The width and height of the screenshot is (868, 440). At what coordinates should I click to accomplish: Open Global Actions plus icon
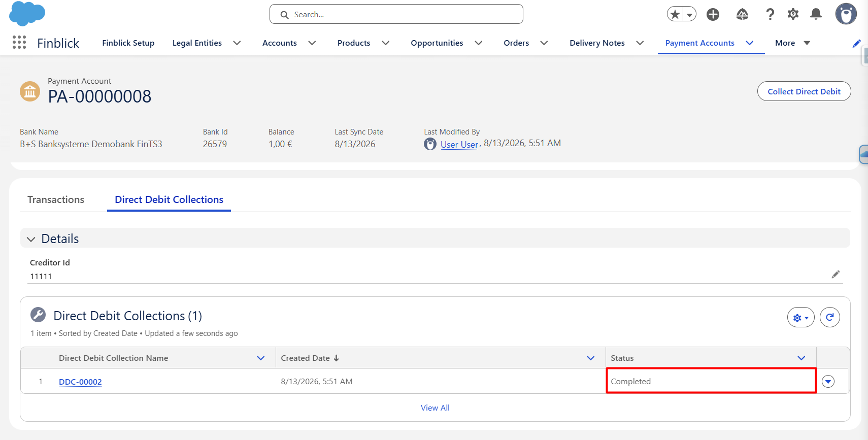(x=713, y=14)
